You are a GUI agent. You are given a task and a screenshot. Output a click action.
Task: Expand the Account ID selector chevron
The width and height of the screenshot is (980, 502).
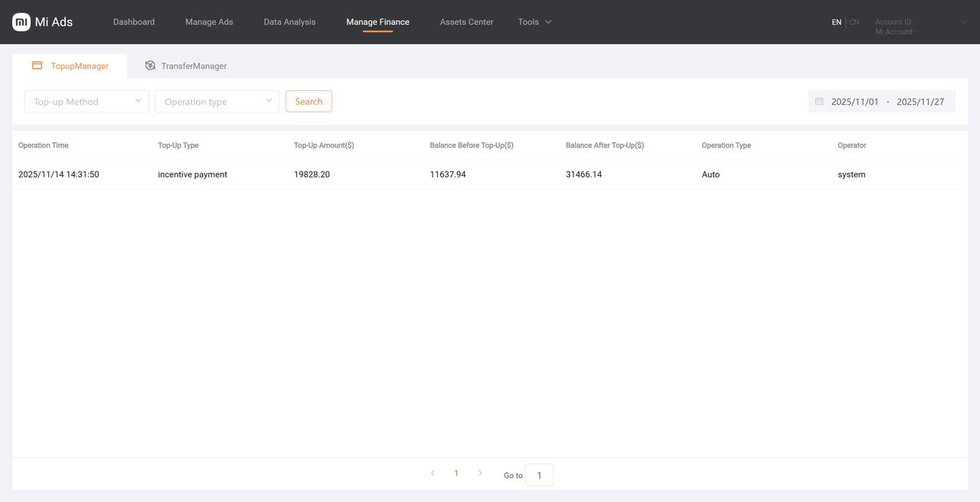(964, 22)
